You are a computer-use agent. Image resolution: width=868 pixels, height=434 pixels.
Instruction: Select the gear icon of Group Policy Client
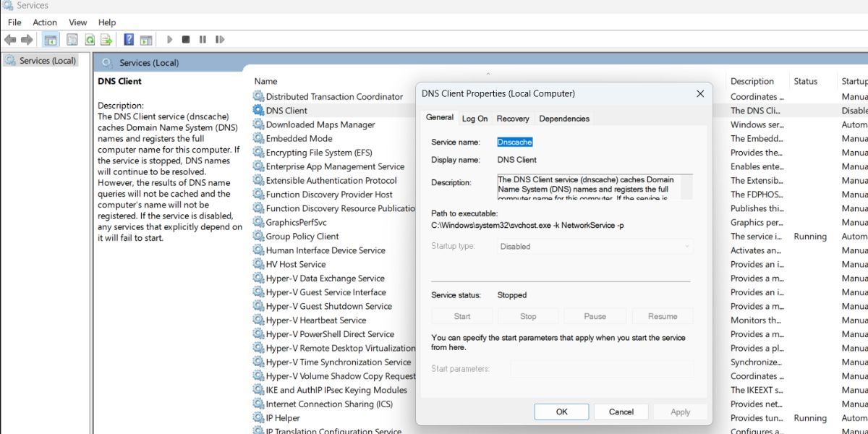pos(258,236)
